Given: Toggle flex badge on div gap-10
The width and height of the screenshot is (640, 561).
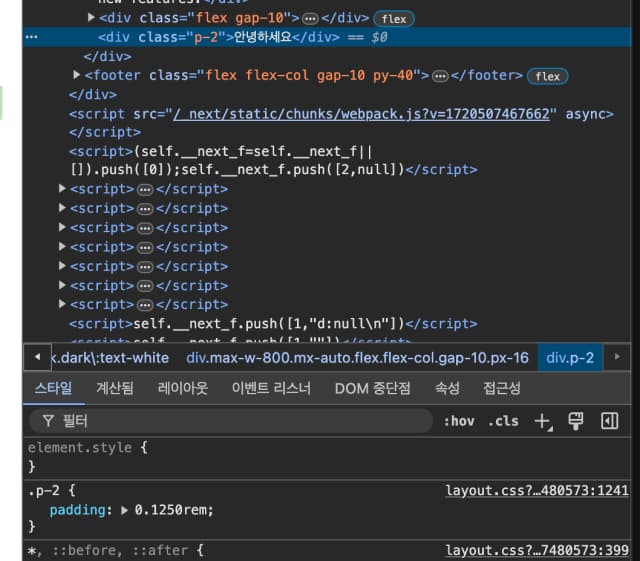Looking at the screenshot, I should (x=394, y=19).
